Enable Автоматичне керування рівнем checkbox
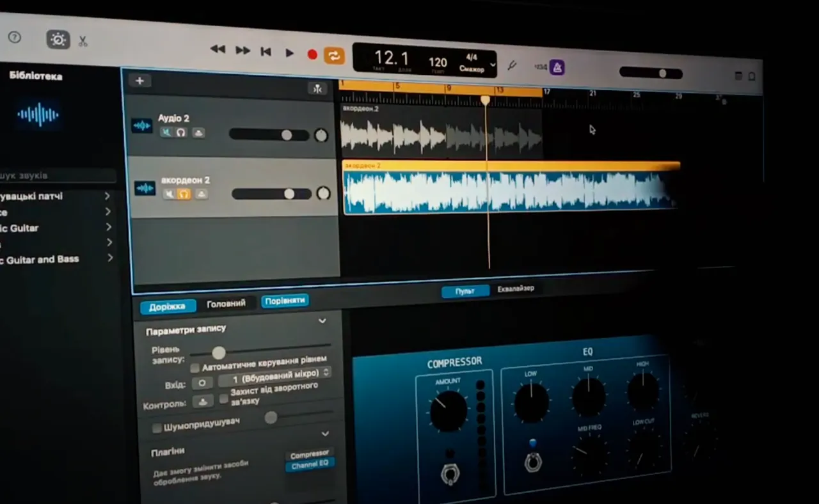Screen dimensions: 819x504 [195, 368]
